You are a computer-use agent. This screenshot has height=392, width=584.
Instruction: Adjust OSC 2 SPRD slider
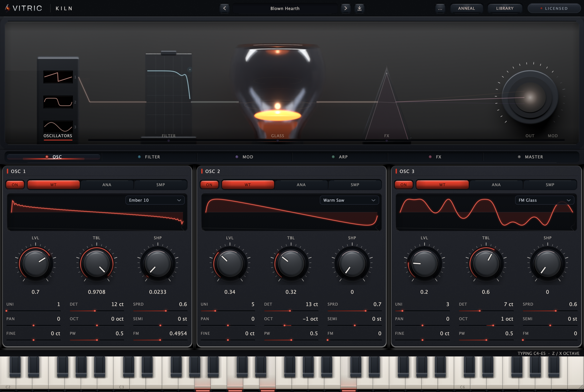[354, 311]
